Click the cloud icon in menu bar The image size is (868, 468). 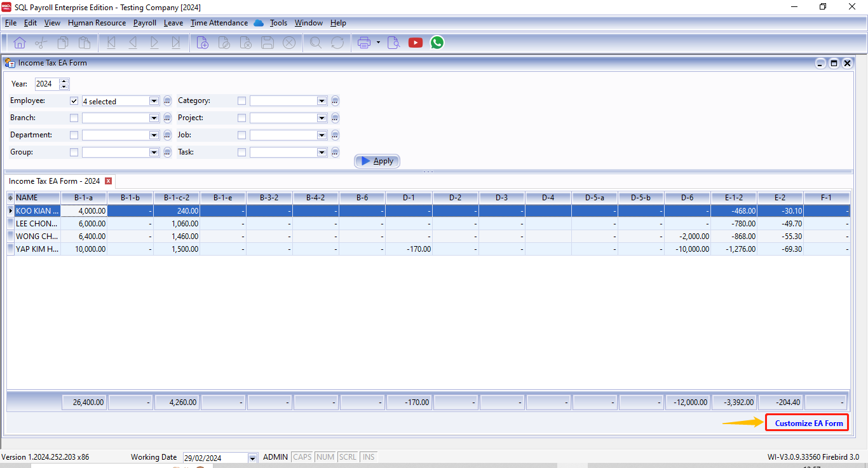pos(259,23)
